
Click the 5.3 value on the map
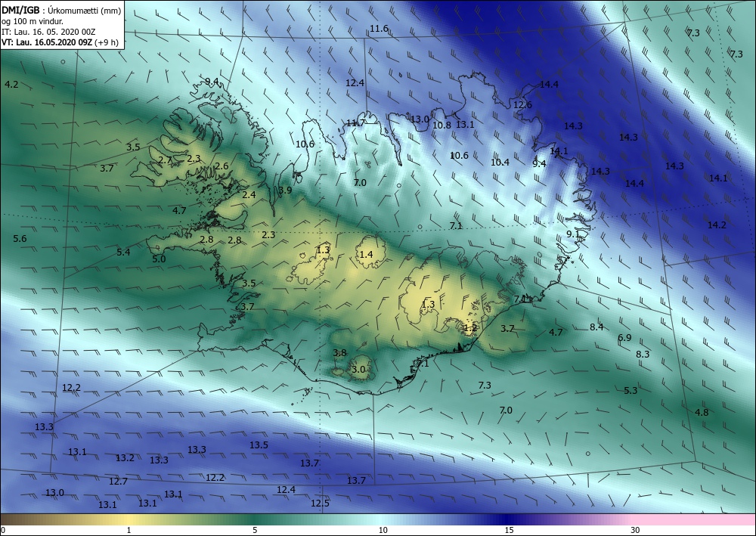[x=631, y=391]
